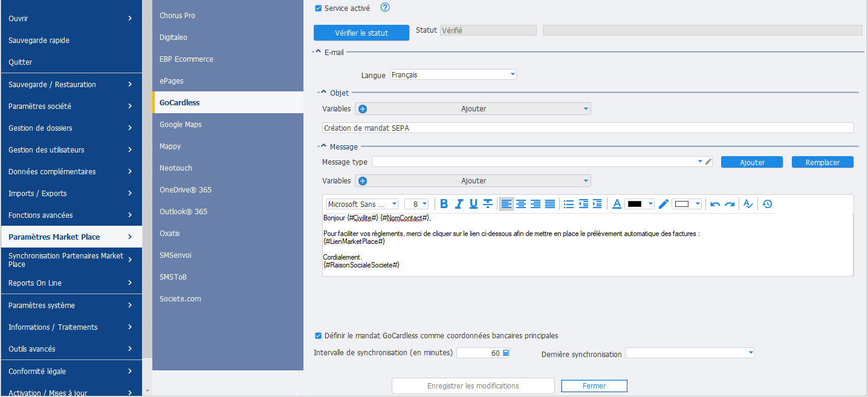Click the synchronisation interval field showing 60
868x397 pixels.
[483, 353]
